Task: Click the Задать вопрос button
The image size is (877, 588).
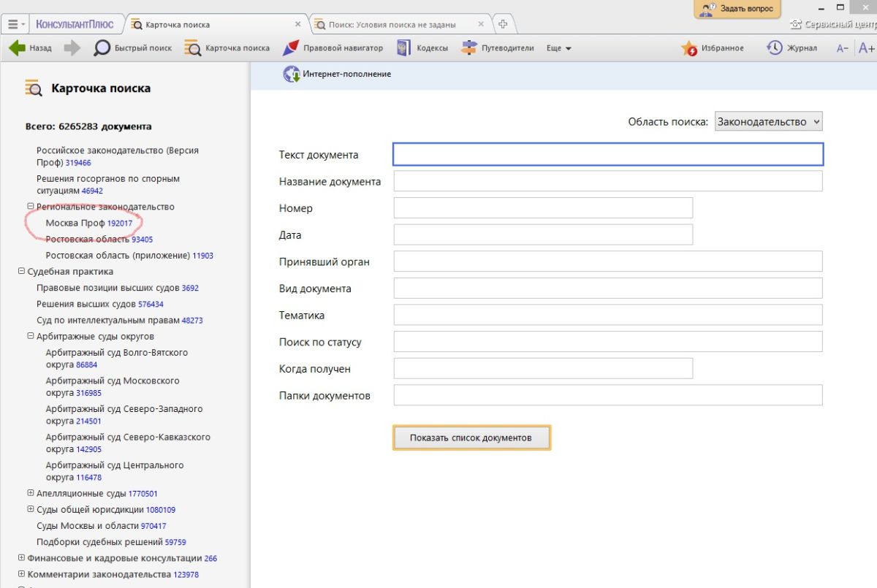Action: click(737, 9)
